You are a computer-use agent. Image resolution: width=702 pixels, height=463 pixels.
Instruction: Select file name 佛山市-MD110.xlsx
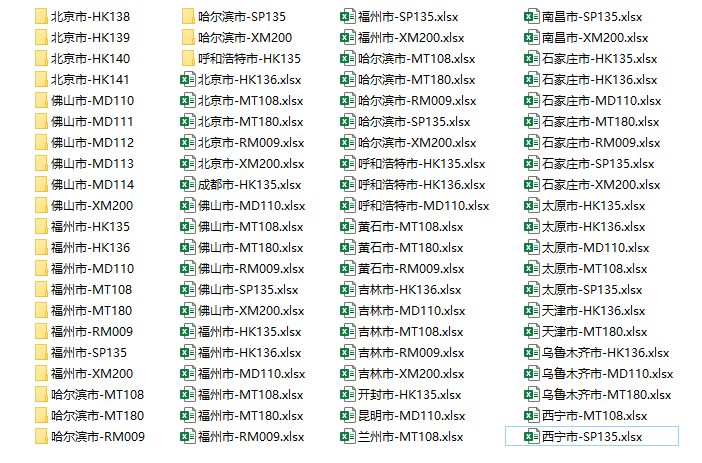click(x=251, y=206)
